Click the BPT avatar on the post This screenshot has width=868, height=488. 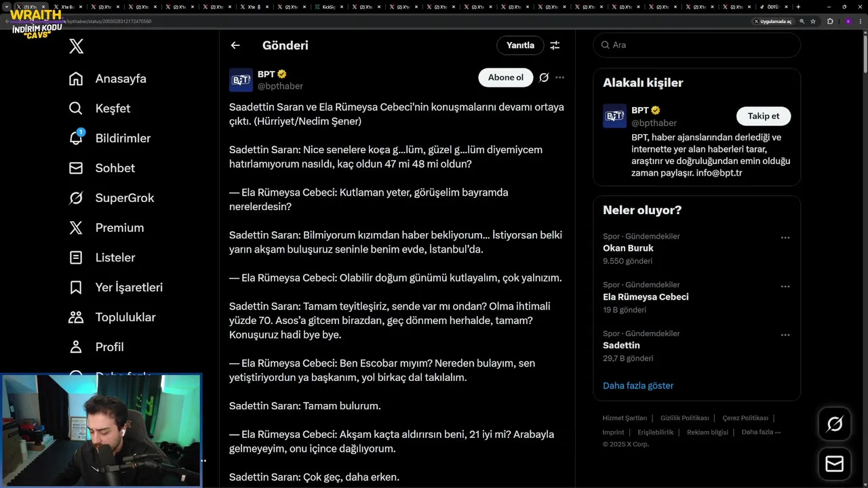point(241,80)
